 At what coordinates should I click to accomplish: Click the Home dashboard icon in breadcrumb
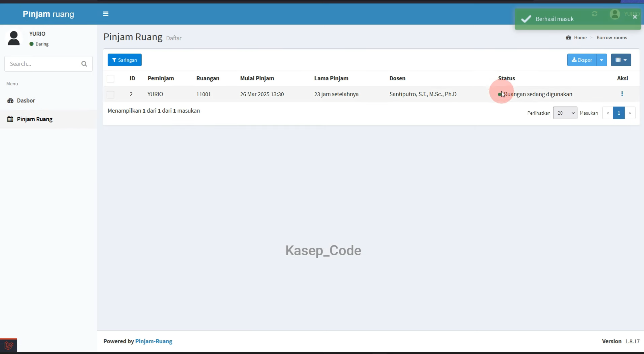click(568, 38)
